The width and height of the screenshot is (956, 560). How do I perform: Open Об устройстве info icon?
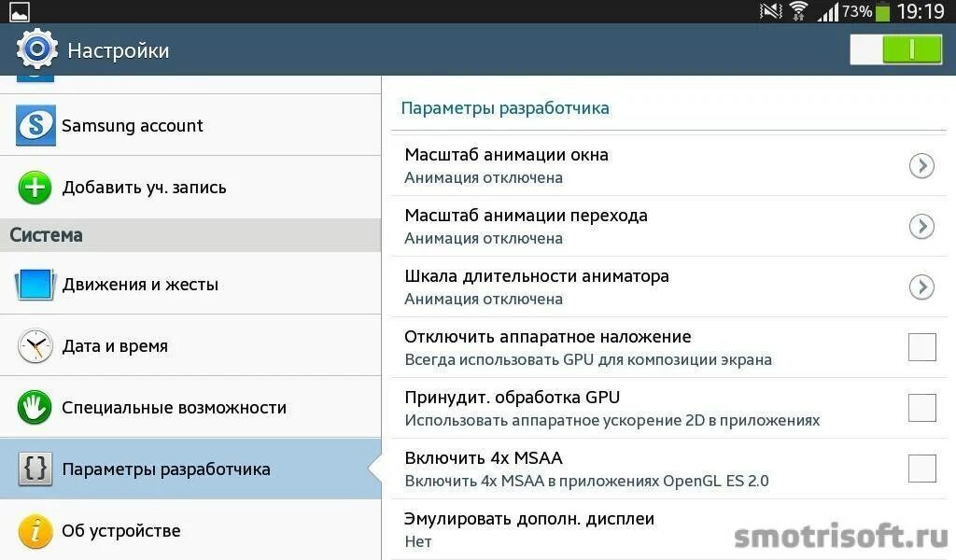[34, 530]
